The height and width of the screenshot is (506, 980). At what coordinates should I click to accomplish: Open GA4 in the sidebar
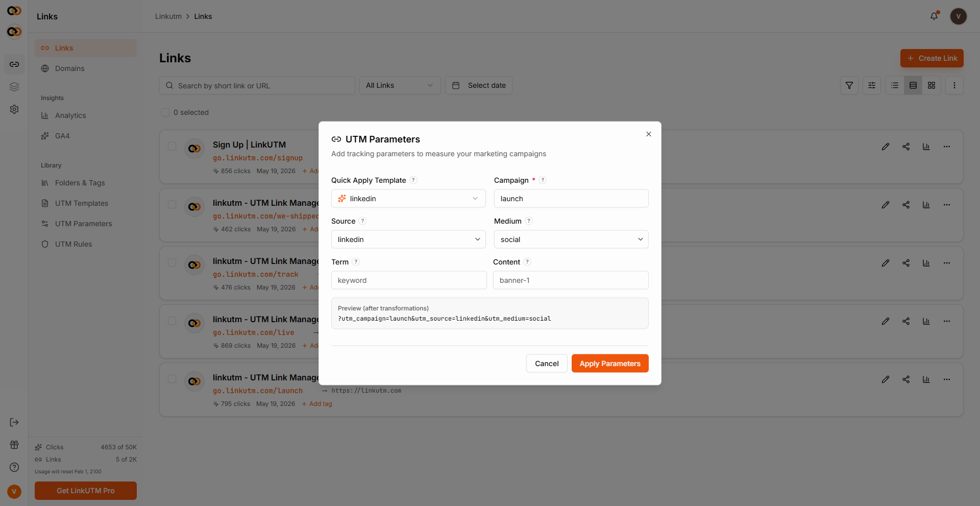tap(86, 136)
